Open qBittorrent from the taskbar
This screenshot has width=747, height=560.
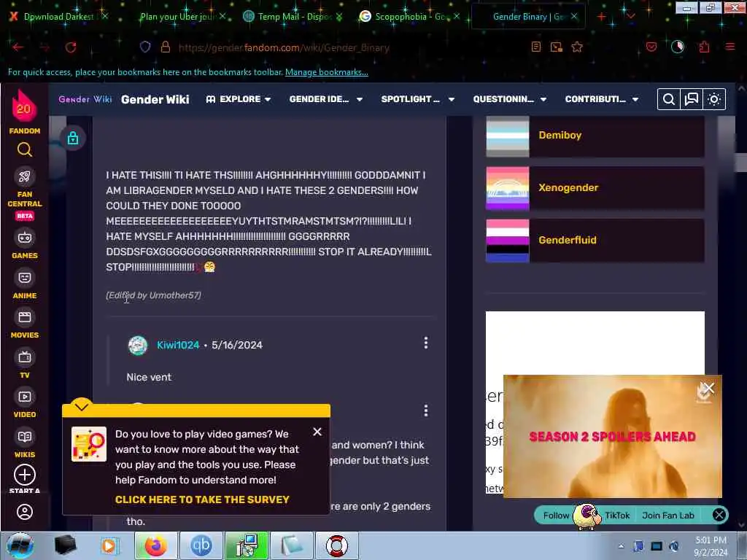click(201, 545)
